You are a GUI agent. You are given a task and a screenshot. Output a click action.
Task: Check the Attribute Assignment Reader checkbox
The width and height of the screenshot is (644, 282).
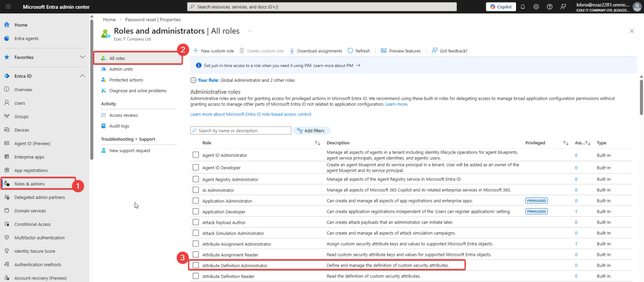[195, 255]
